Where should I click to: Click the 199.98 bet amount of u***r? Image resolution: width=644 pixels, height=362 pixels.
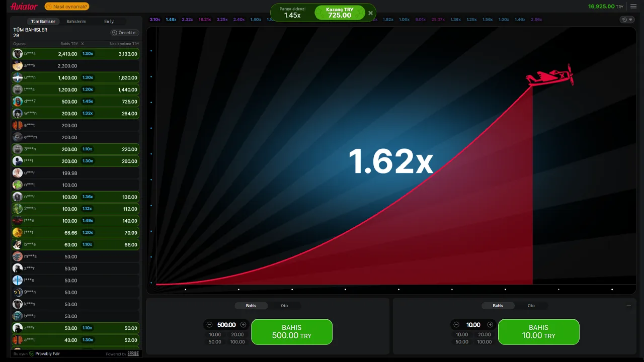[x=69, y=173]
